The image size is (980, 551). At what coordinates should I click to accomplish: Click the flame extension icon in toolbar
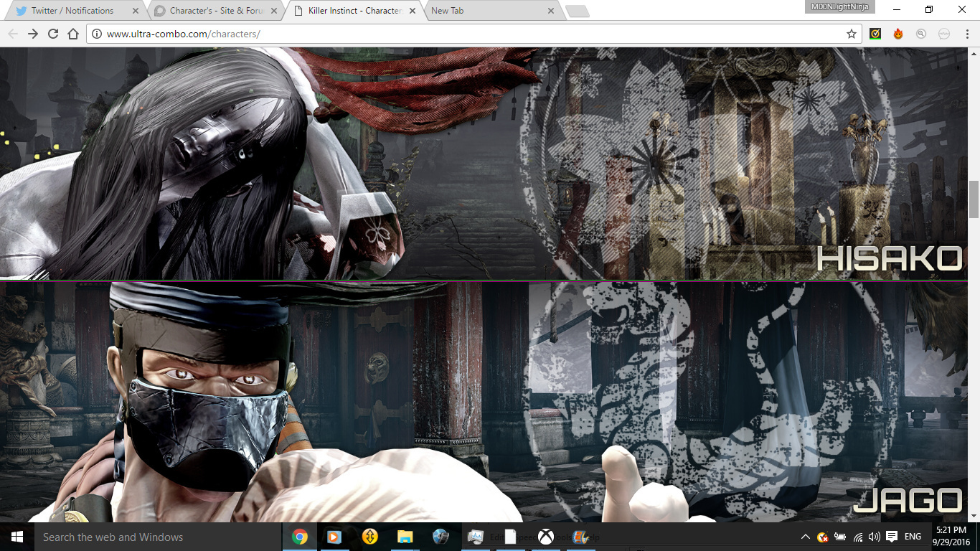pyautogui.click(x=898, y=34)
